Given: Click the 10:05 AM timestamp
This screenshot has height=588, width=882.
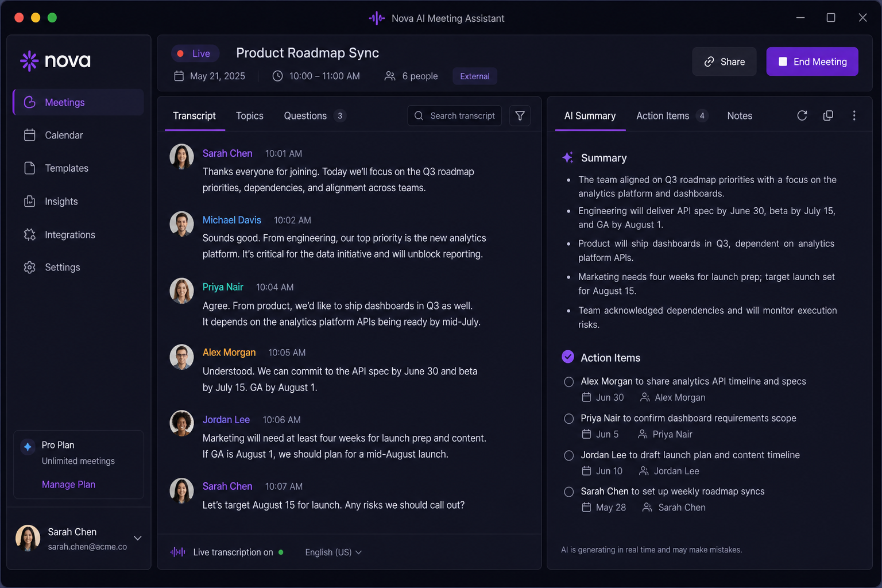Looking at the screenshot, I should coord(287,353).
